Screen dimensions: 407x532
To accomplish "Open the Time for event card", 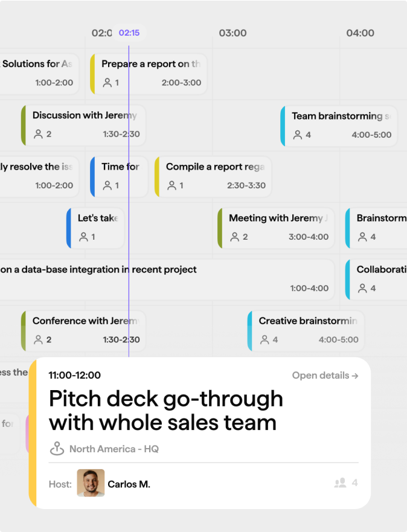I will (x=119, y=176).
